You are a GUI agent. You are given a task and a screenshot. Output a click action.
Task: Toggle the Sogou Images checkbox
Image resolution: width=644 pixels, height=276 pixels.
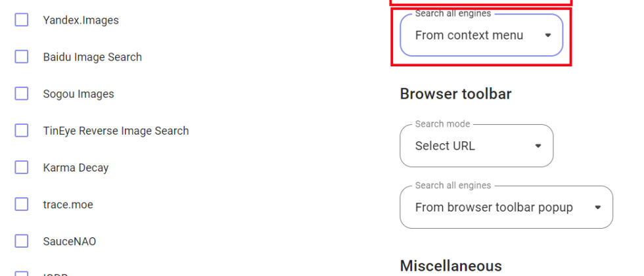pyautogui.click(x=22, y=94)
